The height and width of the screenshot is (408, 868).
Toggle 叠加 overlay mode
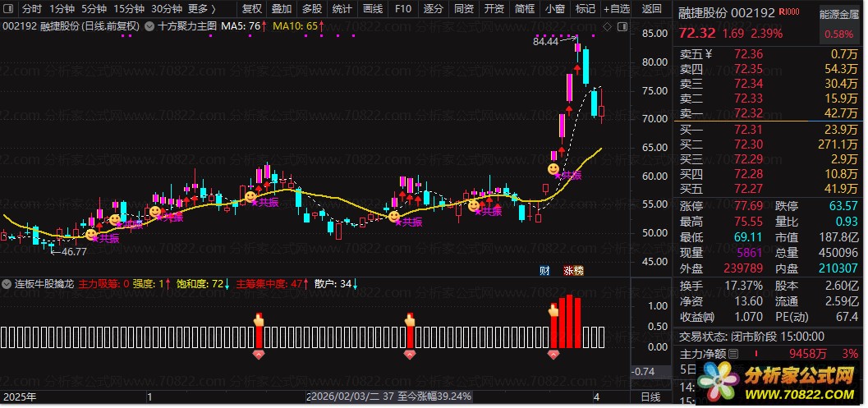coord(282,9)
